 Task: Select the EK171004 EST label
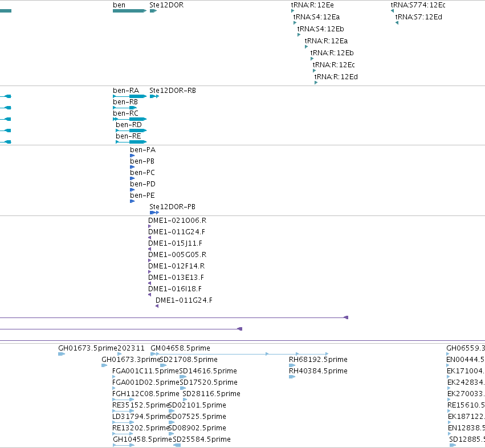click(466, 371)
